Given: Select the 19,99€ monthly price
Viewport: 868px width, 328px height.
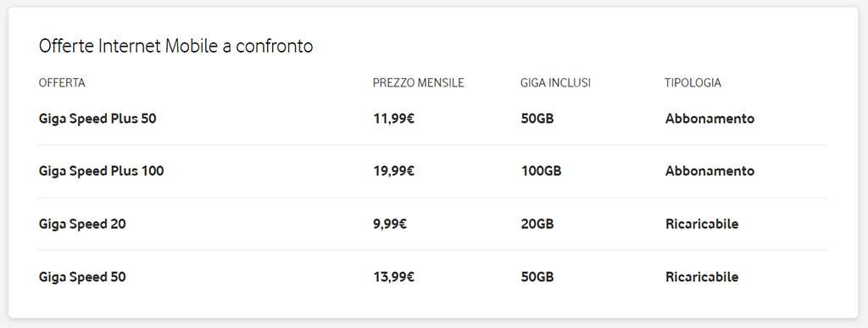Looking at the screenshot, I should (393, 171).
